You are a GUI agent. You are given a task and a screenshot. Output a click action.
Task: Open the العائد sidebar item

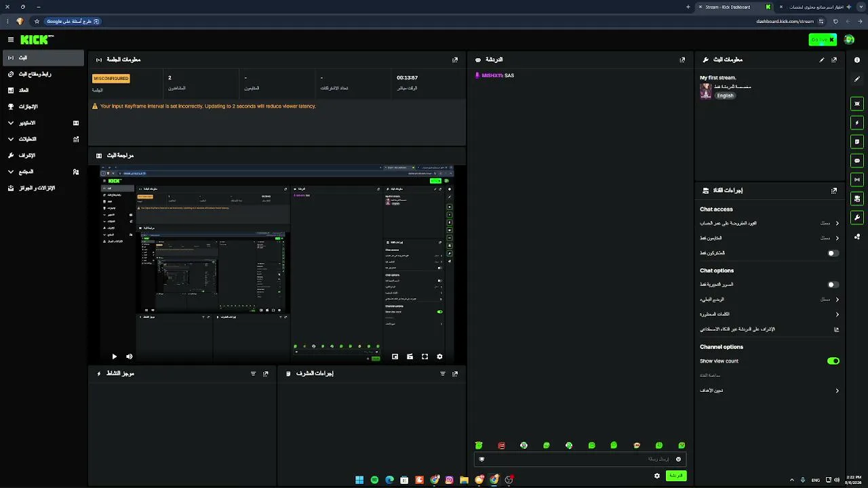(43, 90)
